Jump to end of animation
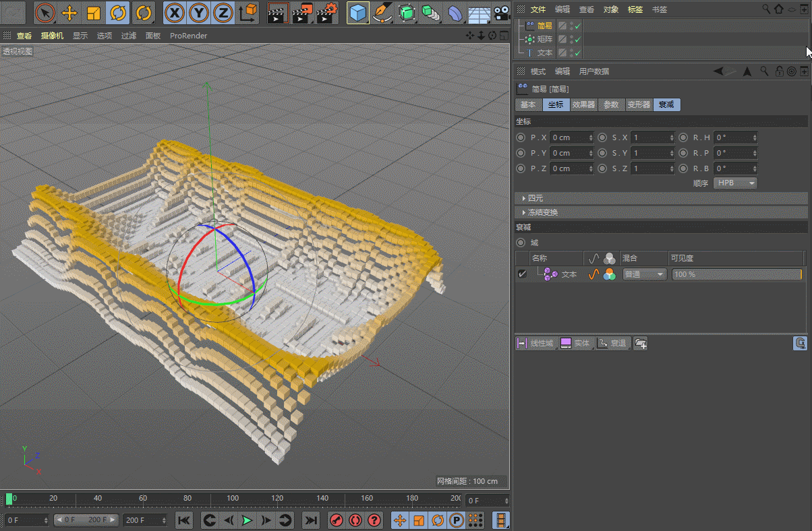The image size is (812, 531). tap(310, 520)
